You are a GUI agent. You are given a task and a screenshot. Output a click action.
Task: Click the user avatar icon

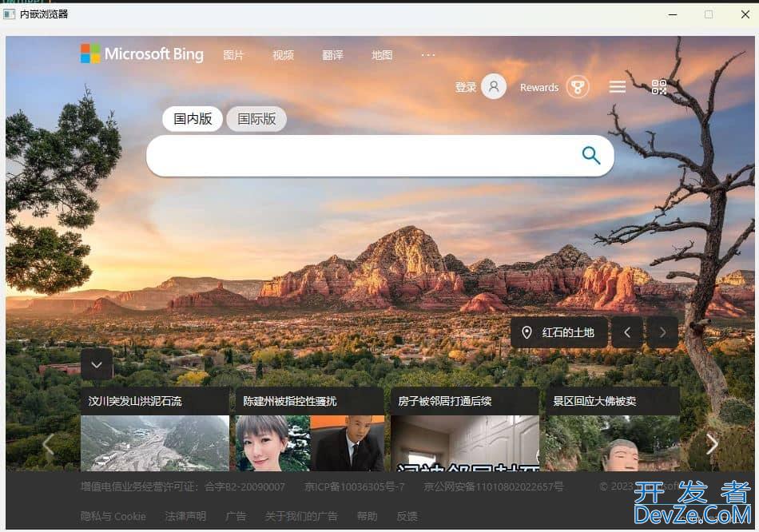pos(494,86)
